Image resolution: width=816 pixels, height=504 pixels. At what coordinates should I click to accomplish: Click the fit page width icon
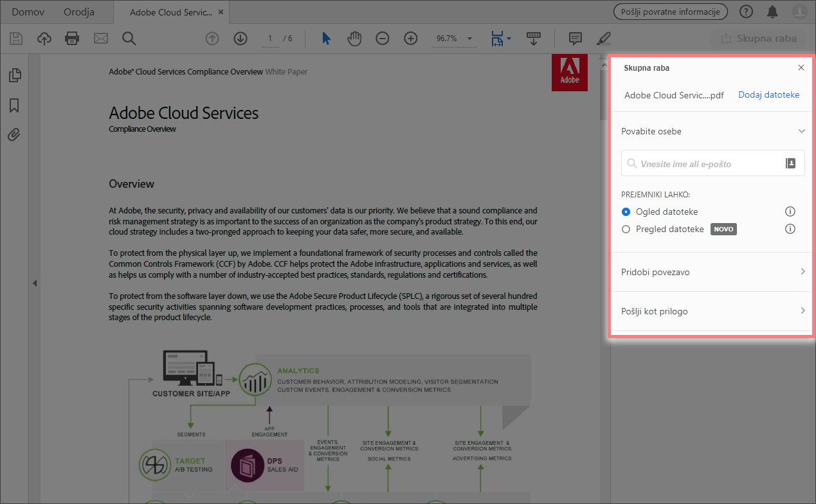coord(497,39)
